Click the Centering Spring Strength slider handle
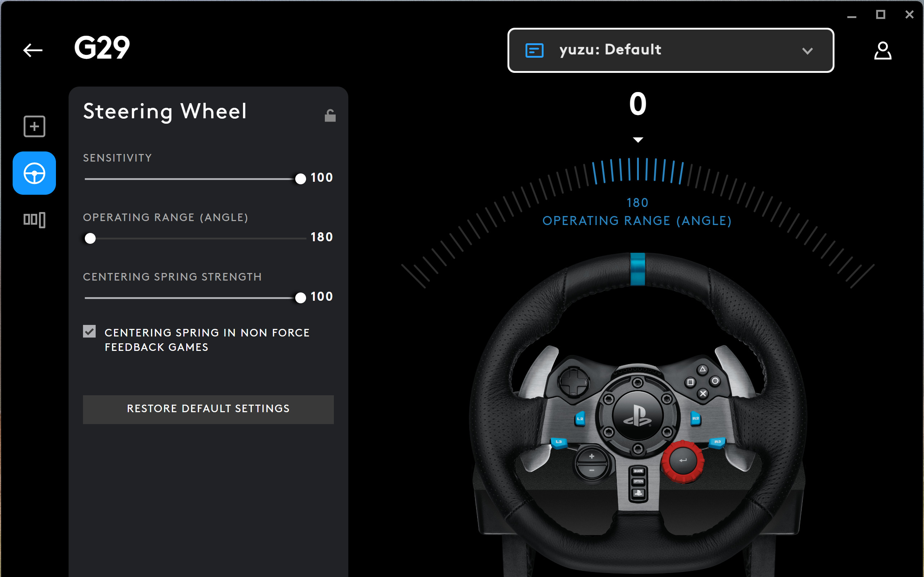924x577 pixels. [x=300, y=297]
